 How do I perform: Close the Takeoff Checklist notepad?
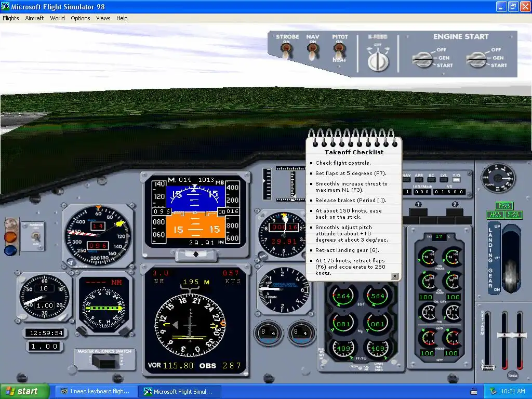tap(395, 276)
